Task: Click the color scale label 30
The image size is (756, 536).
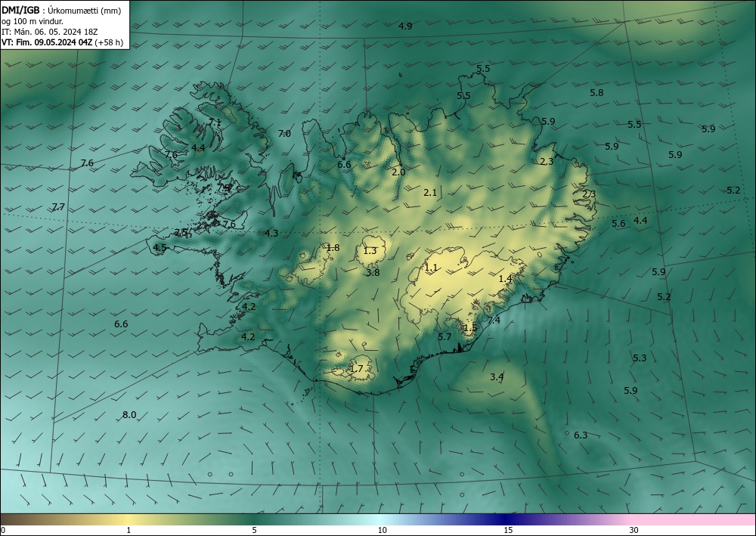Action: point(634,530)
